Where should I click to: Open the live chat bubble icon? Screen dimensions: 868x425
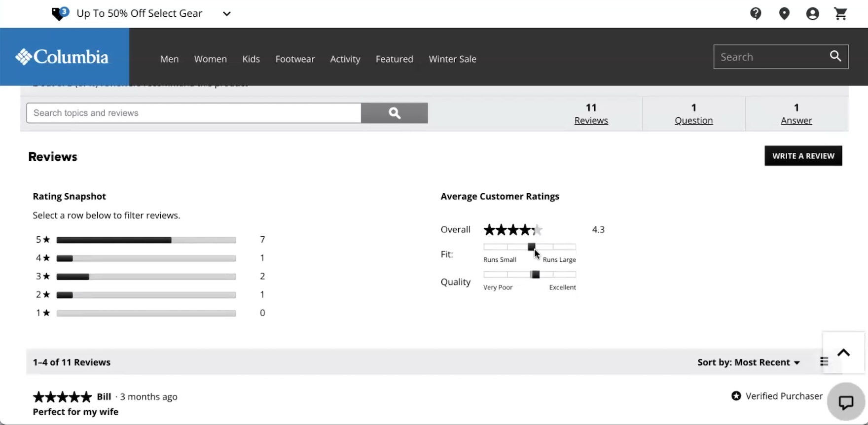846,402
